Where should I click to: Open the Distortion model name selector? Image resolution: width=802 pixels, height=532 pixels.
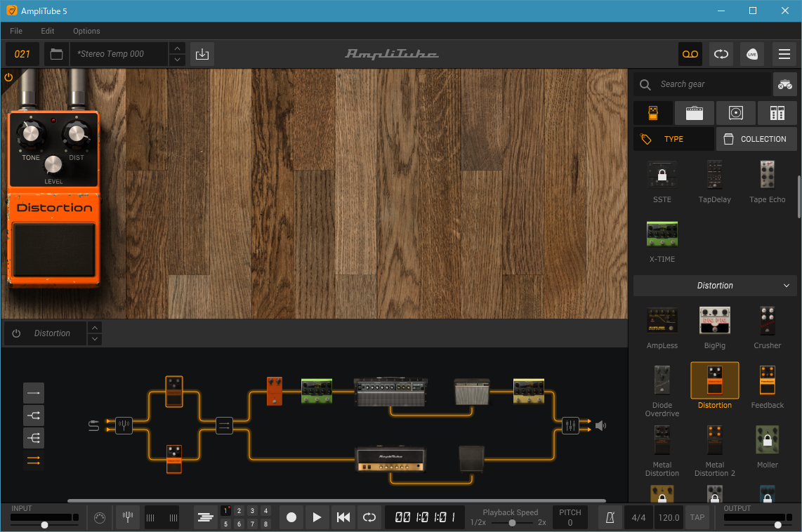(52, 333)
